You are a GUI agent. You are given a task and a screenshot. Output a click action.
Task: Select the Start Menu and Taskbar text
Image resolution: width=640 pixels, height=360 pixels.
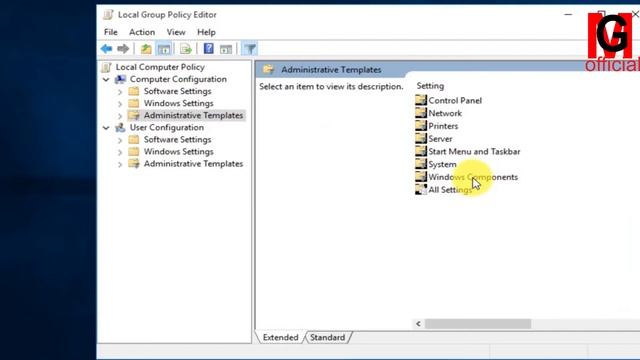[474, 151]
